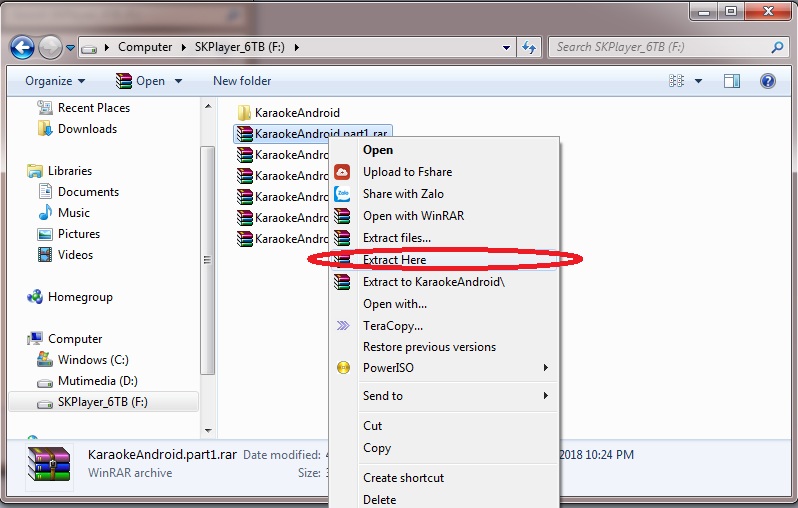Image resolution: width=798 pixels, height=508 pixels.
Task: Choose Open with WinRAR
Action: click(444, 216)
